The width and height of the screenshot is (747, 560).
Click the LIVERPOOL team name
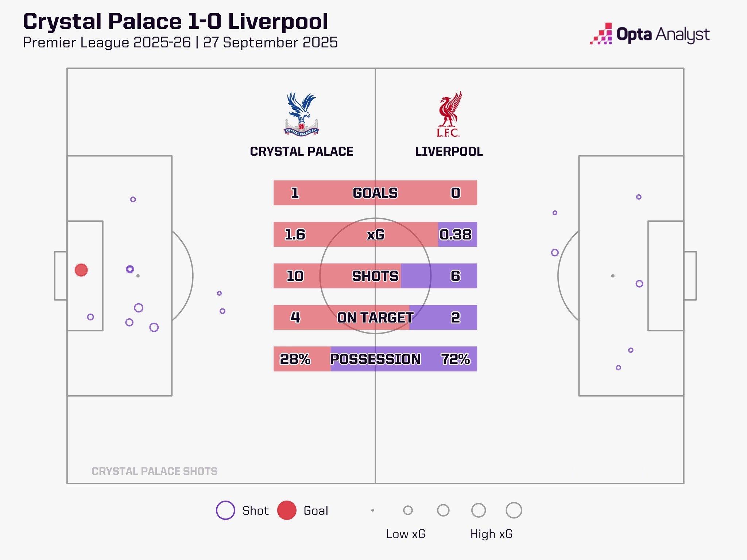(x=449, y=151)
